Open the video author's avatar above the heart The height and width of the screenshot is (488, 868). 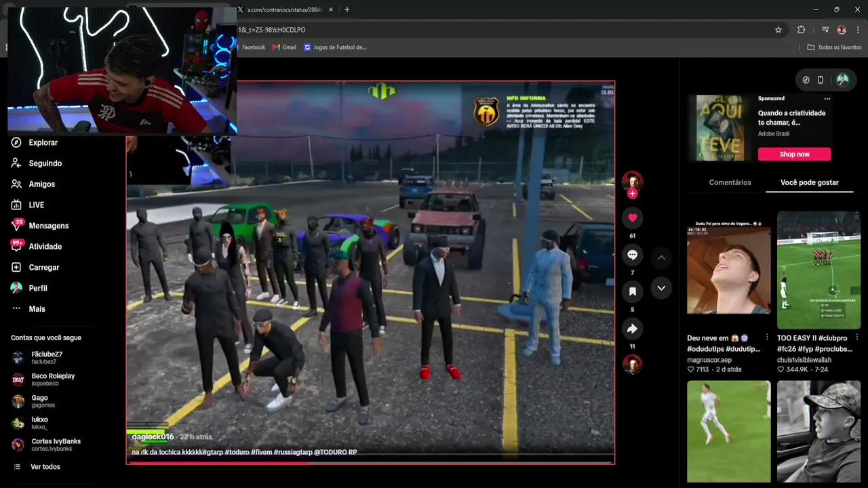click(x=632, y=181)
